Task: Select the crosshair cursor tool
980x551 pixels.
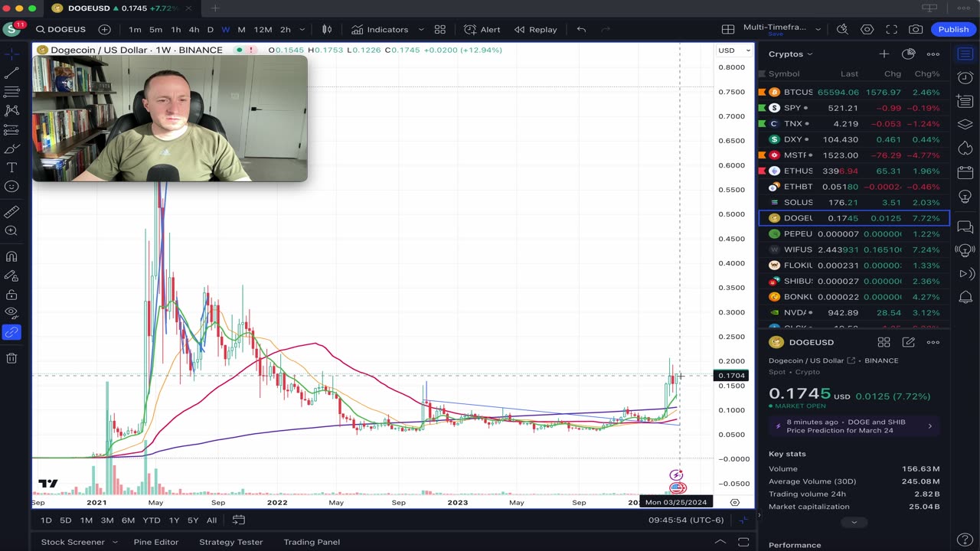Action: [11, 54]
